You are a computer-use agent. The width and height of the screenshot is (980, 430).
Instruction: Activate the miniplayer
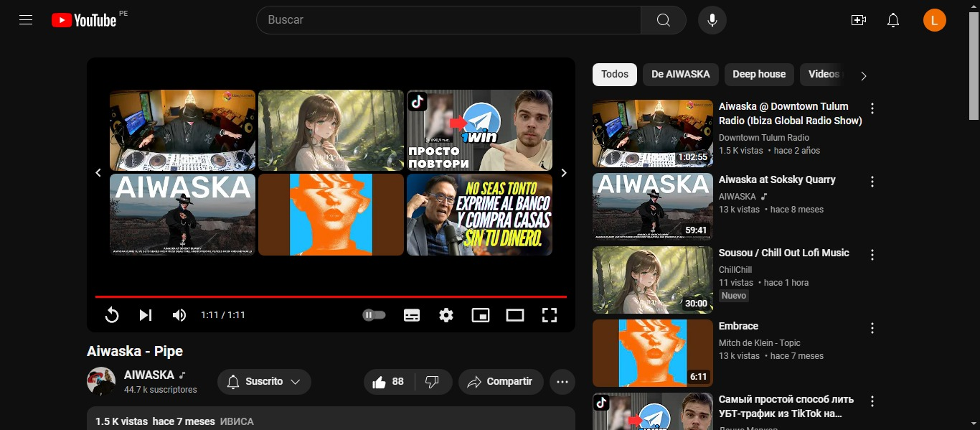pyautogui.click(x=481, y=315)
